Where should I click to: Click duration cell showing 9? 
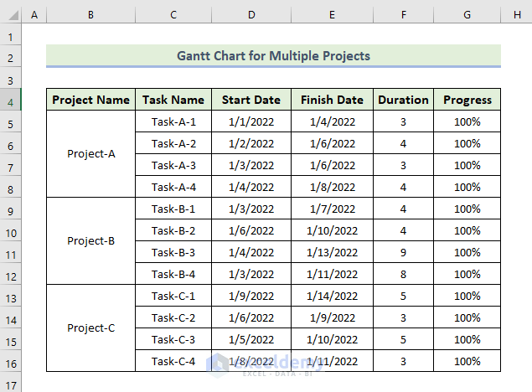[x=403, y=253]
